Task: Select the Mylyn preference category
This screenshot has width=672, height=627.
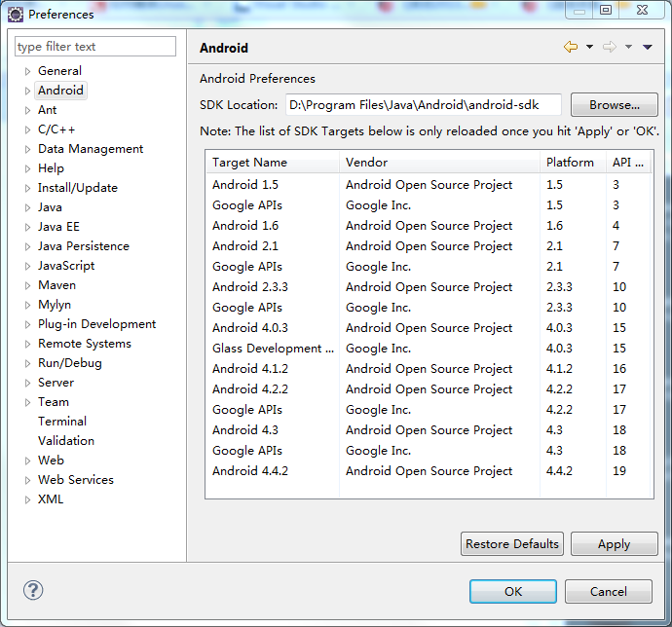Action: 55,305
